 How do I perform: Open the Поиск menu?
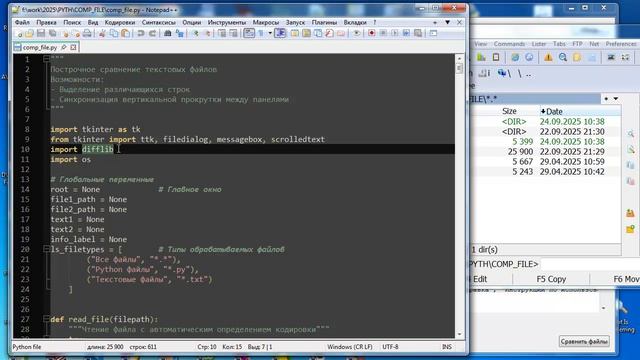(x=72, y=22)
